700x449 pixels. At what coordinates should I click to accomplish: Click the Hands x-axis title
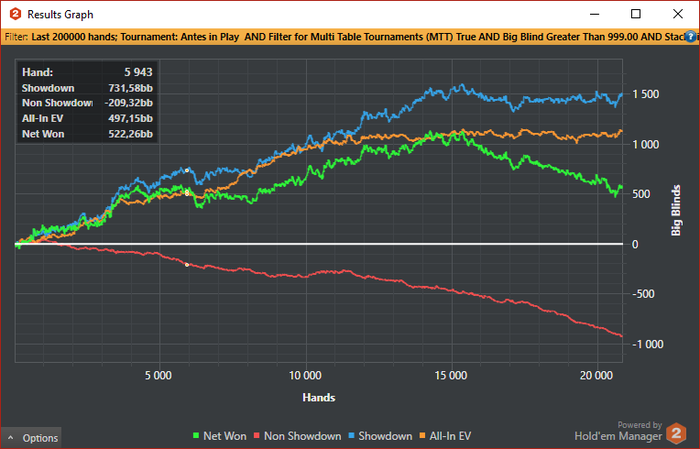point(319,397)
